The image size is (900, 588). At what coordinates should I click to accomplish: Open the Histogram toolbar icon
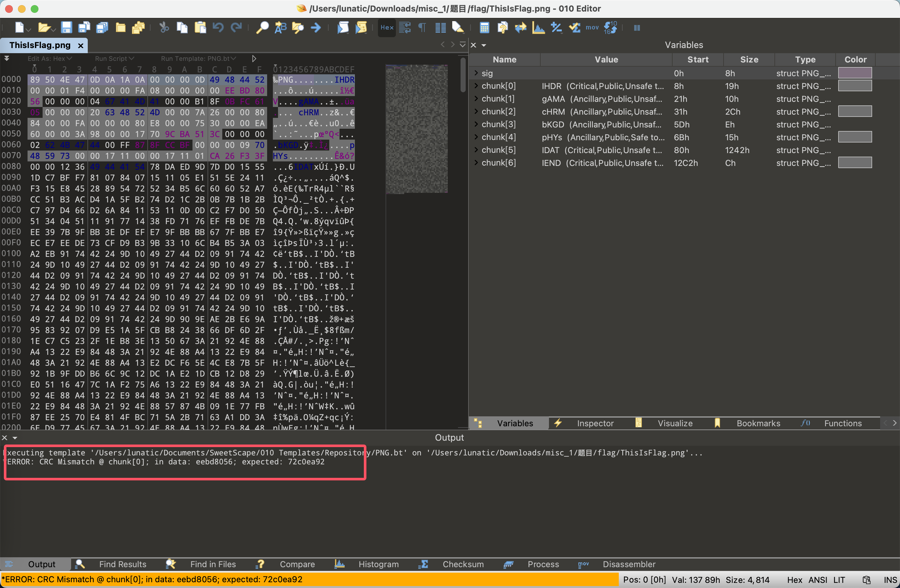[538, 28]
